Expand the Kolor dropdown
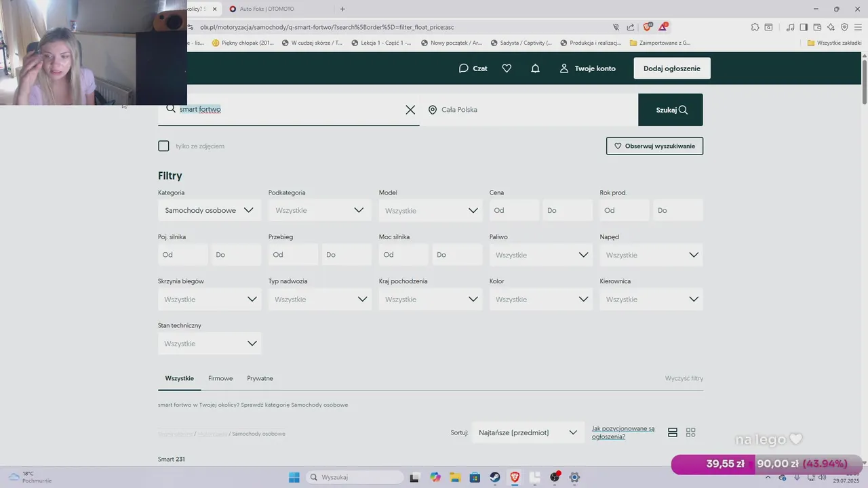This screenshot has width=868, height=488. pos(541,299)
